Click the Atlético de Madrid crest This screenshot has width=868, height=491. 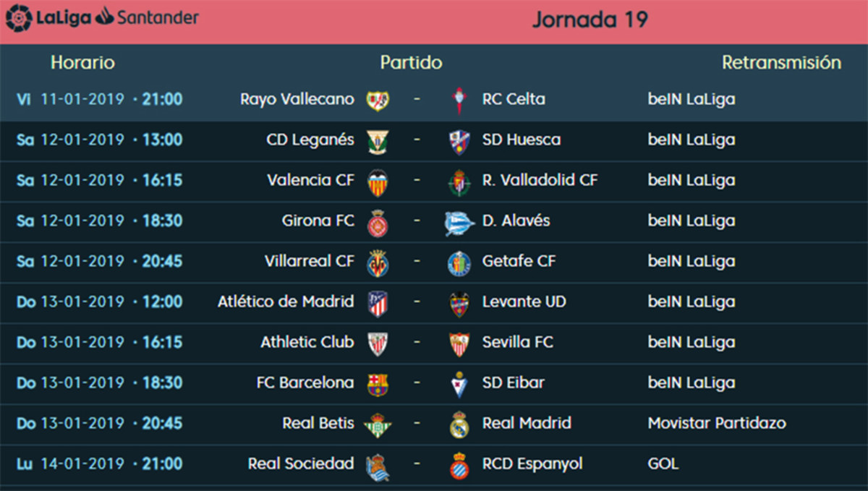pyautogui.click(x=378, y=303)
